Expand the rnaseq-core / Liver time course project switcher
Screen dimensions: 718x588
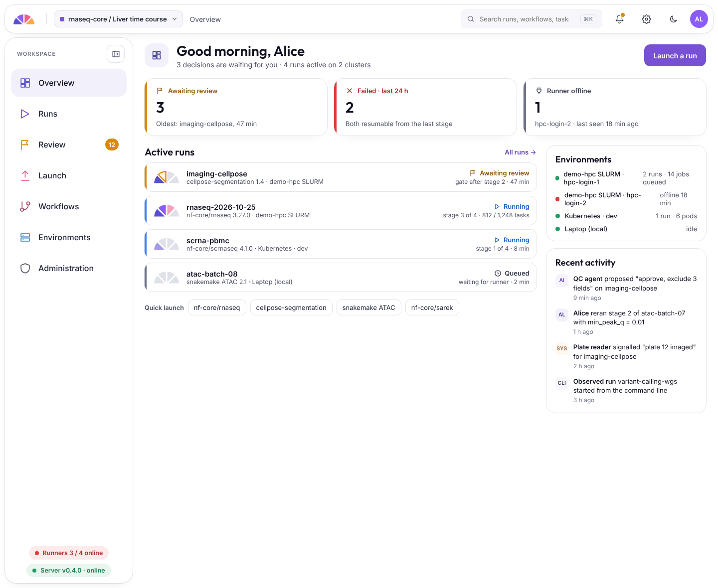click(x=118, y=19)
